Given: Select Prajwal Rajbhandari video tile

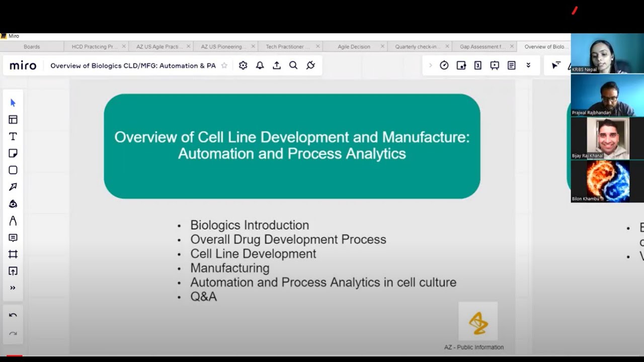Looking at the screenshot, I should pos(607,96).
